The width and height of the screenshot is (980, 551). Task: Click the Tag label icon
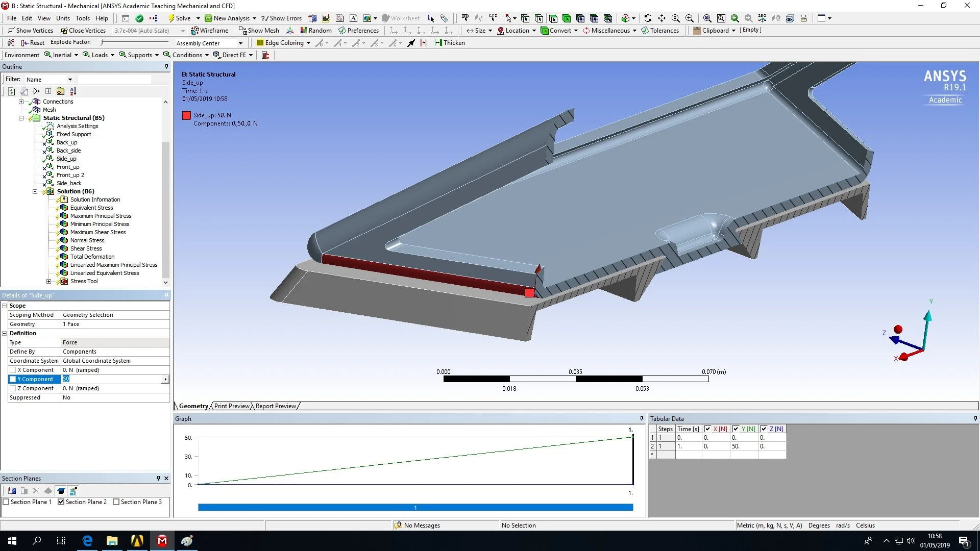pos(444,18)
